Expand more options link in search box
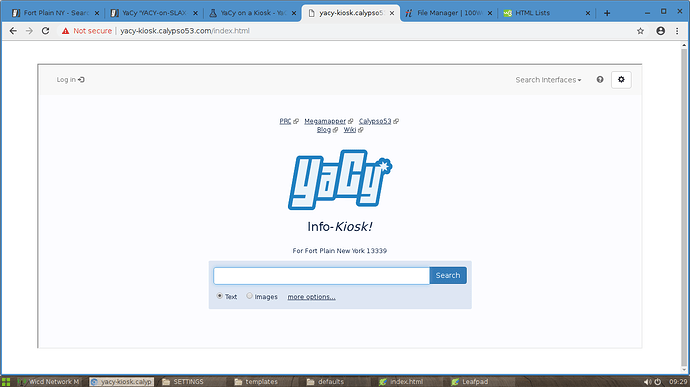This screenshot has height=387, width=690. coord(311,297)
